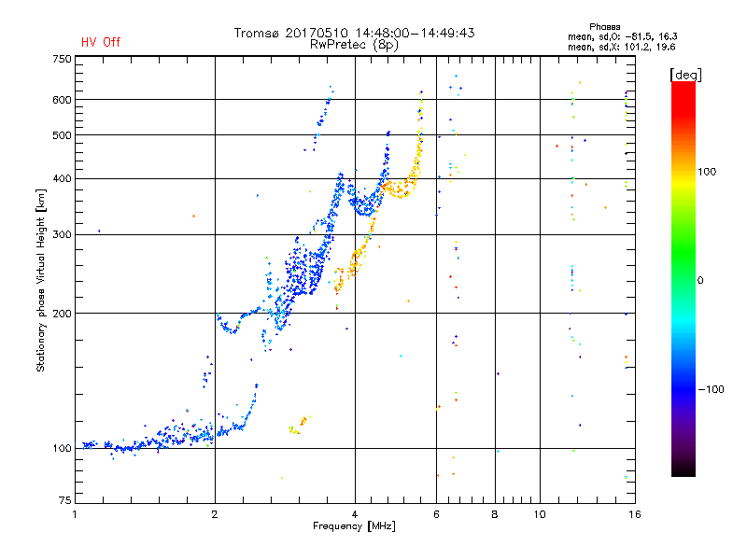Click the 'RwPretec (8p)' subtitle
The height and width of the screenshot is (560, 747).
[x=354, y=45]
